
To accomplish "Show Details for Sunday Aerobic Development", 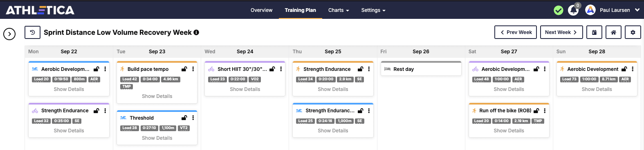I will click(x=597, y=89).
